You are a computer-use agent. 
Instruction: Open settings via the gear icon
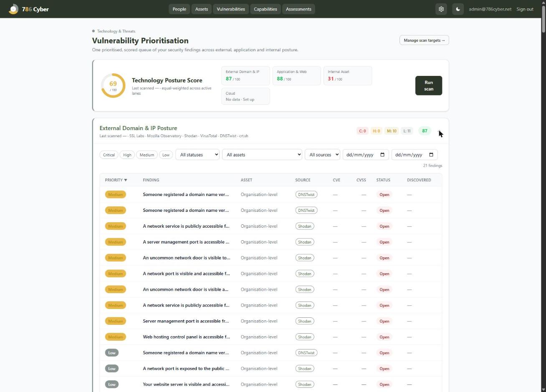[x=441, y=9]
